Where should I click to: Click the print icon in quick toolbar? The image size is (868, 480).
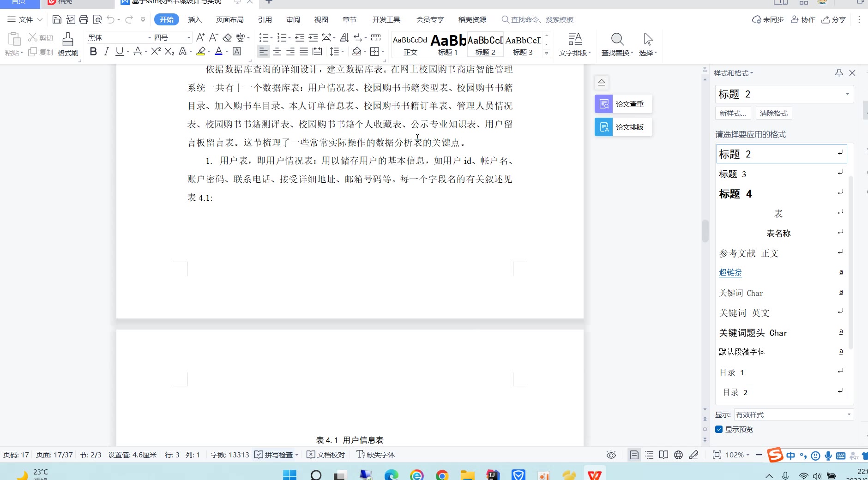pyautogui.click(x=84, y=19)
